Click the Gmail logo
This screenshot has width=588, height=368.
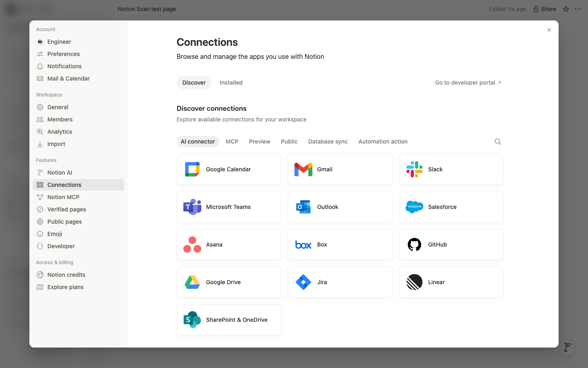(303, 169)
